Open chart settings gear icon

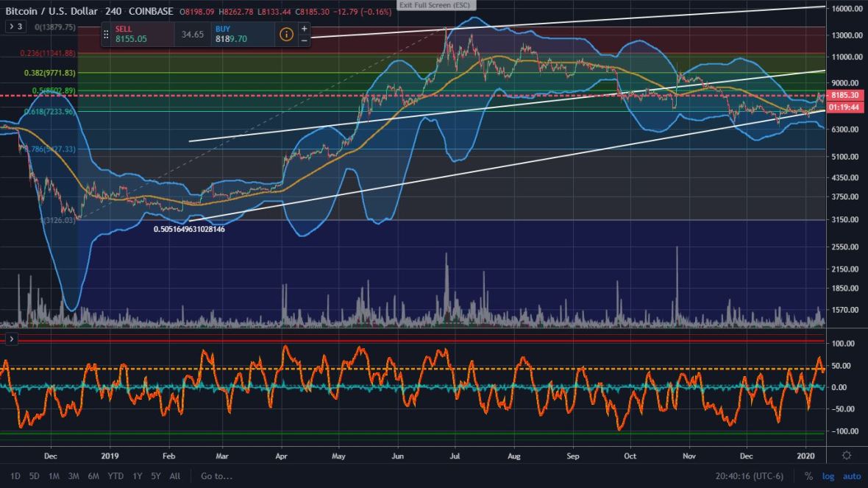(847, 456)
